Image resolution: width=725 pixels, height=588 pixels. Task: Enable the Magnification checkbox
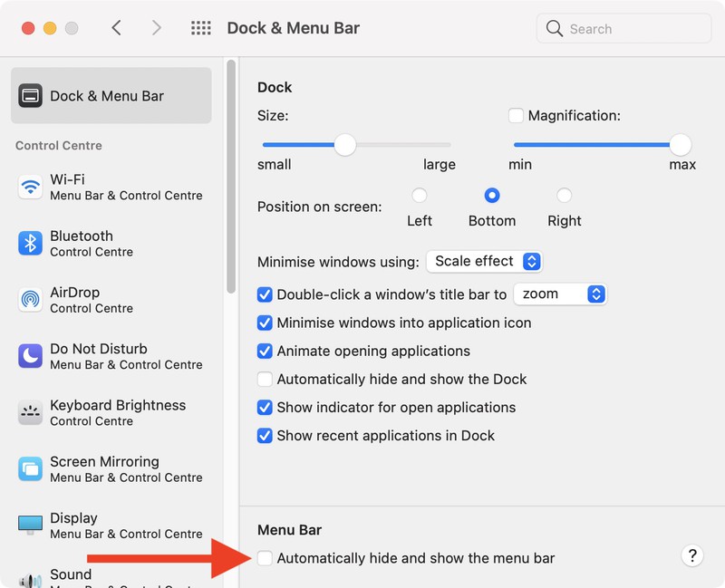tap(516, 116)
